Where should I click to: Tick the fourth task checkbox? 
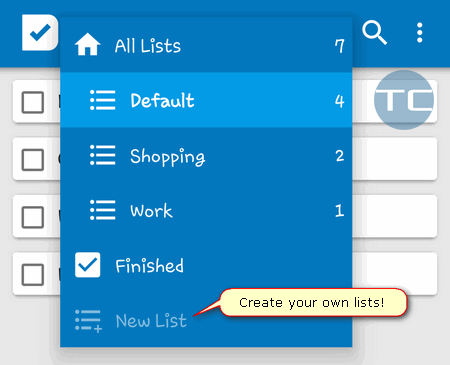point(33,275)
